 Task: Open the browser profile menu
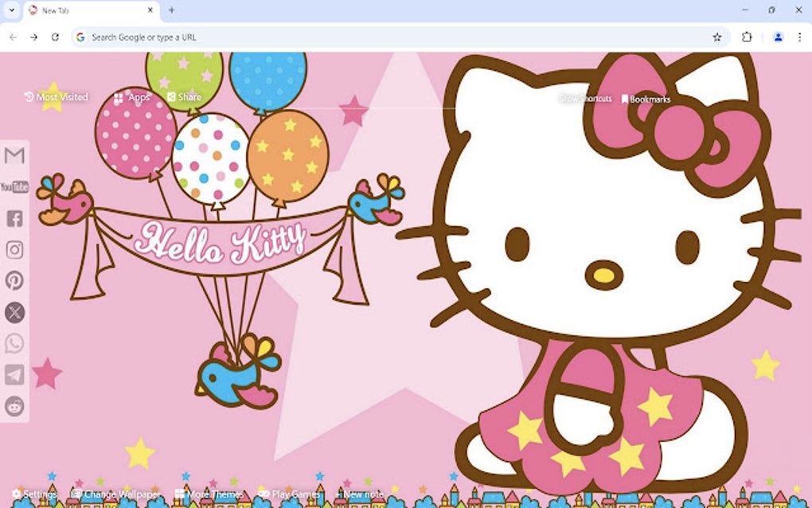(776, 37)
